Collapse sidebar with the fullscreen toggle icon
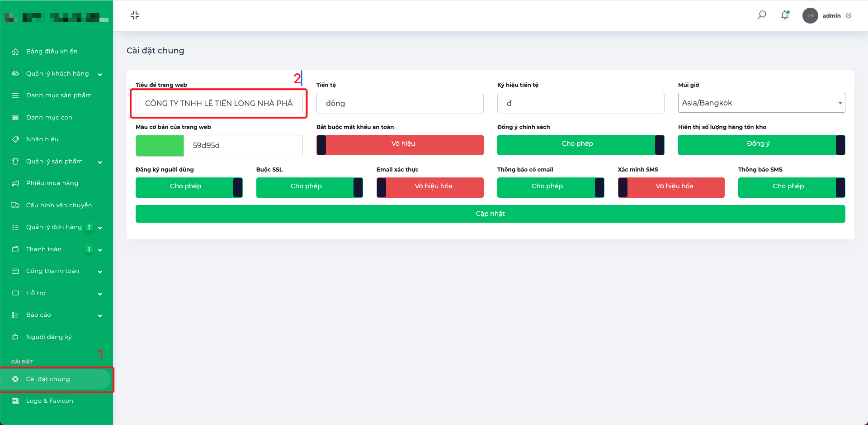 (x=135, y=15)
